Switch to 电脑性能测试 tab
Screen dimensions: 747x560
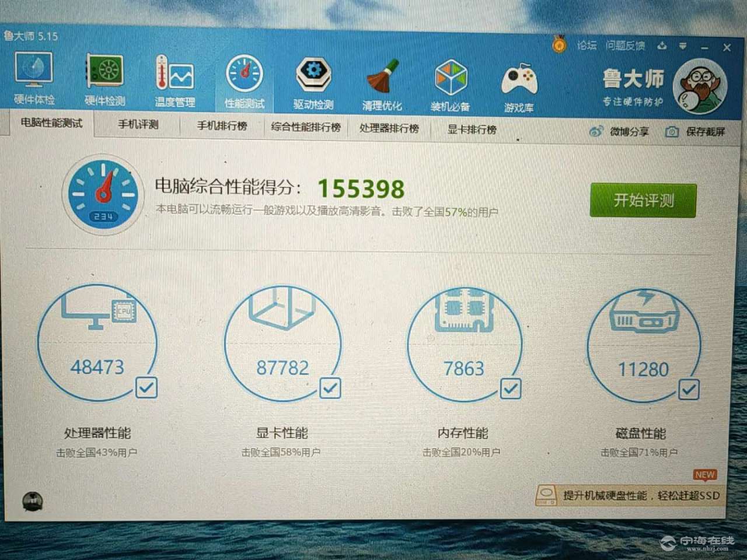point(51,123)
